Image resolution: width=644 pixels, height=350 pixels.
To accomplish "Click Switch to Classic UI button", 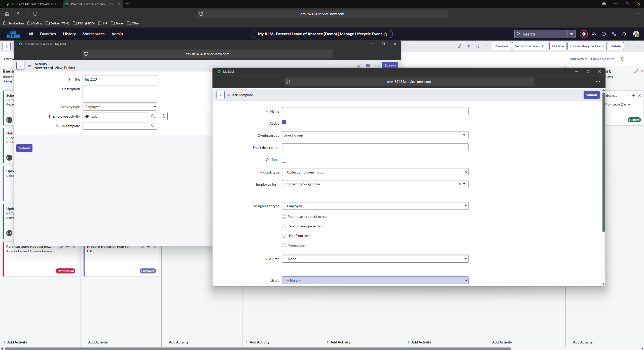I will (530, 46).
